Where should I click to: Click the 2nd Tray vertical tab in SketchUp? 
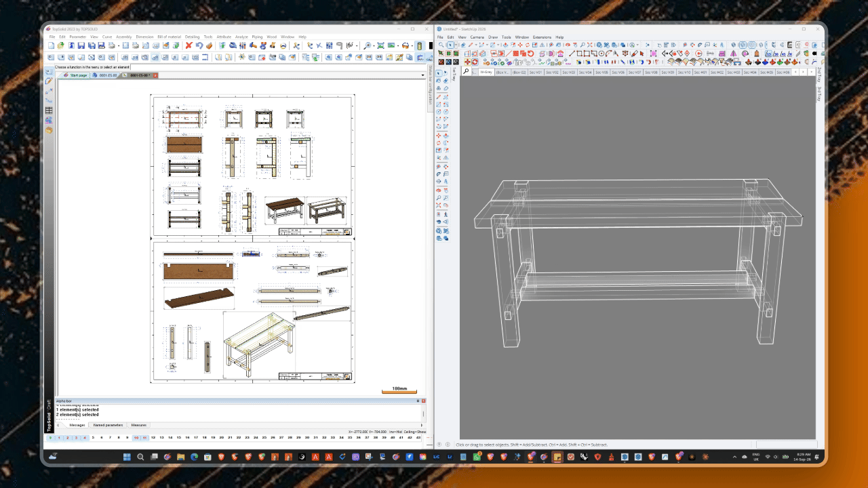pyautogui.click(x=819, y=74)
